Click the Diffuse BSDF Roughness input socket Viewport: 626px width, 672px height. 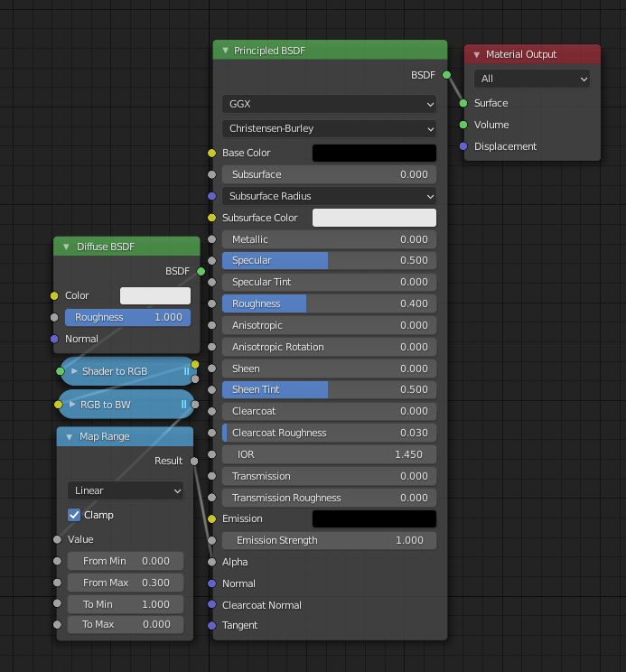point(54,317)
